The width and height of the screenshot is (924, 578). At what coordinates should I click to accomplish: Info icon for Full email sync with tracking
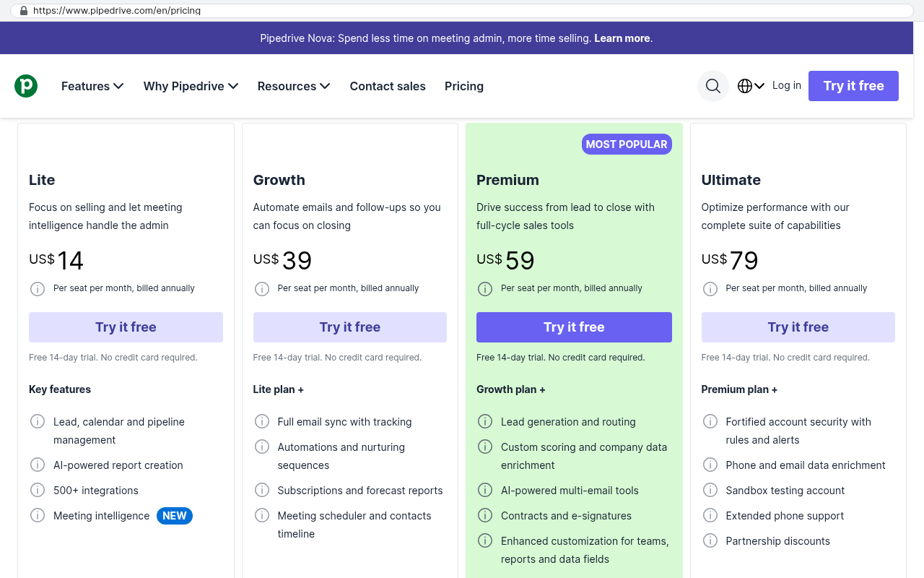click(x=261, y=421)
